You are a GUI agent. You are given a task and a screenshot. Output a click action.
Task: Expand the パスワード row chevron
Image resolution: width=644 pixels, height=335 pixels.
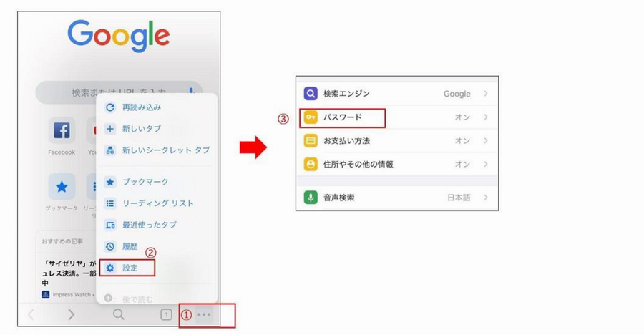486,117
